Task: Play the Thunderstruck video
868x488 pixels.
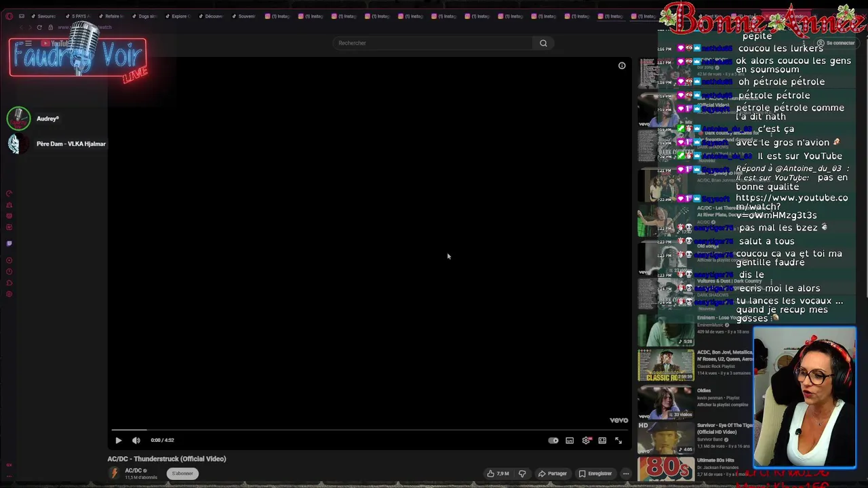Action: [x=118, y=441]
